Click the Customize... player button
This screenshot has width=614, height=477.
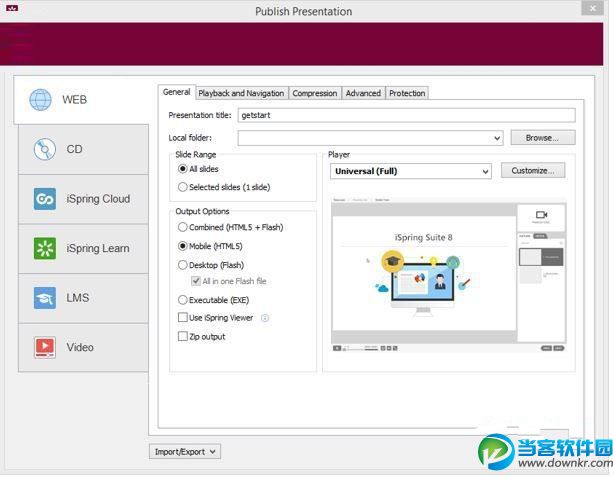pyautogui.click(x=533, y=171)
